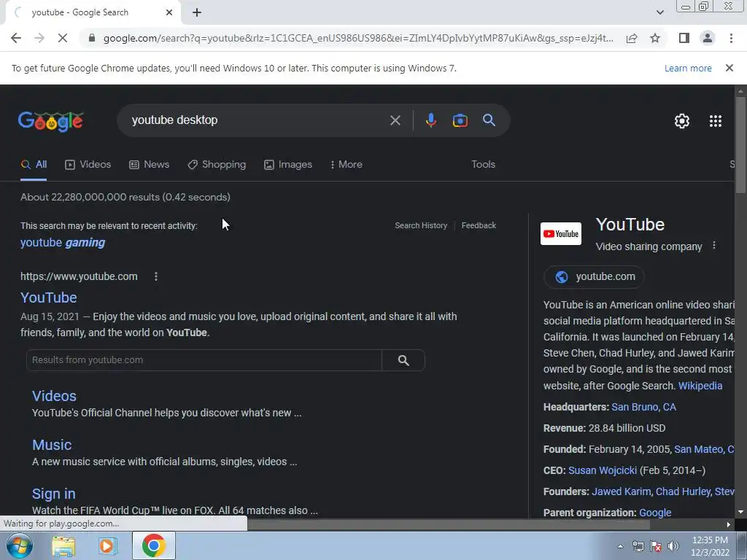Open the Chad Hurley founder link

click(x=683, y=491)
